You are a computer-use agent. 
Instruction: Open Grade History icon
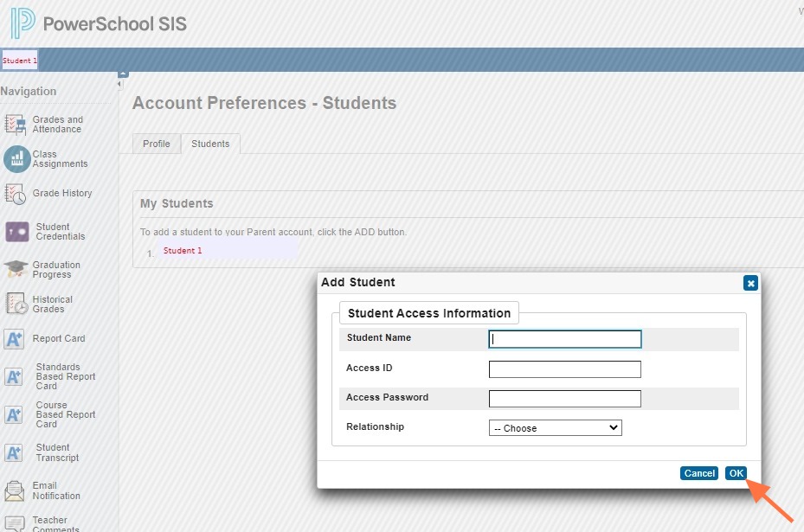coord(15,194)
